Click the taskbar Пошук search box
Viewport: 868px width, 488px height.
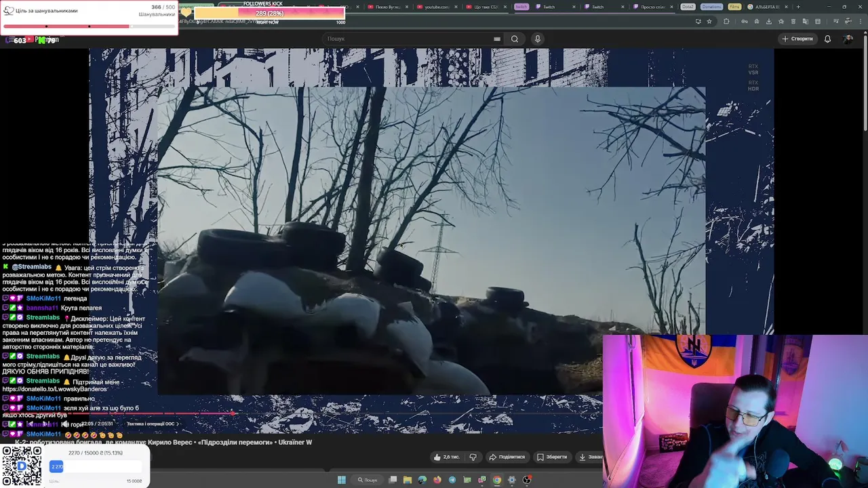368,480
